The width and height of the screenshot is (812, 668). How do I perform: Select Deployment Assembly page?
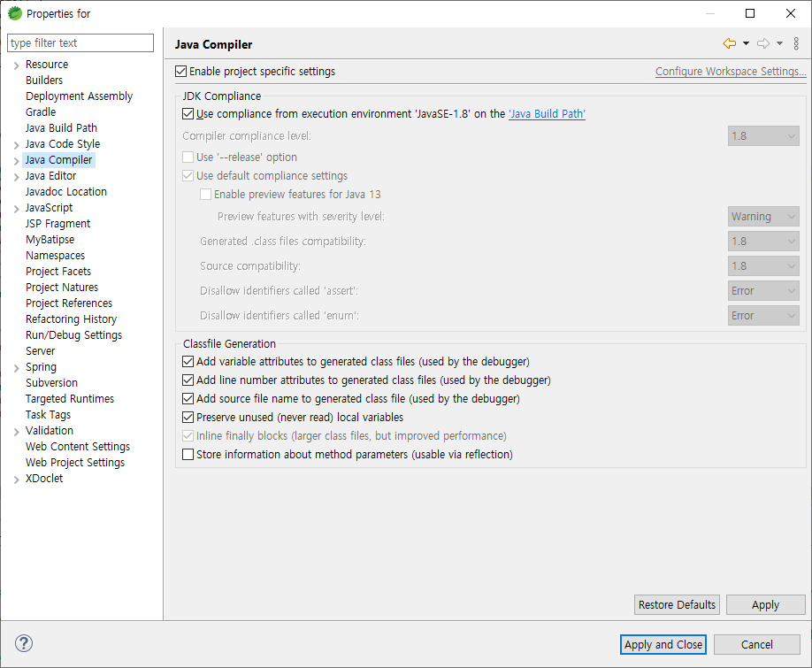point(80,96)
